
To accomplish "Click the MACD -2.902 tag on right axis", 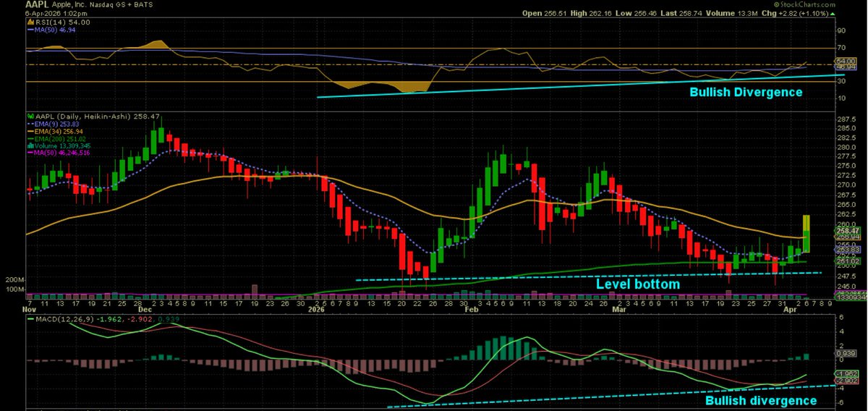I will pyautogui.click(x=845, y=381).
